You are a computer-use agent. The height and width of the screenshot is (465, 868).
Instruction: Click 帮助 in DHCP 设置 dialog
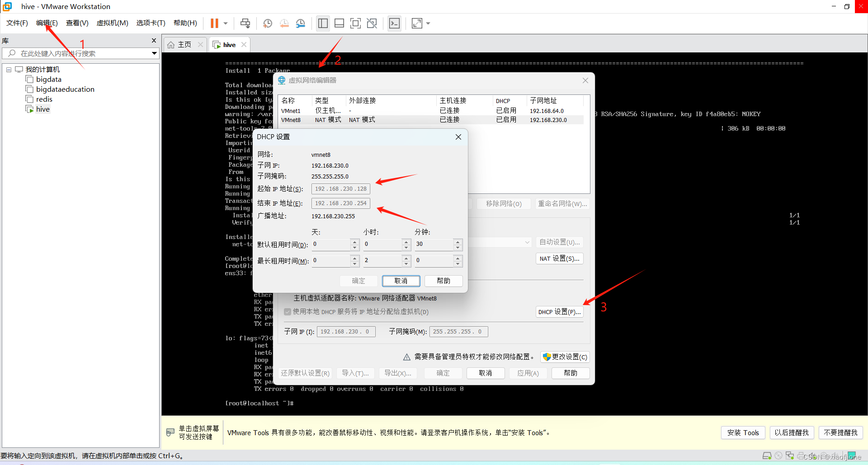tap(443, 281)
